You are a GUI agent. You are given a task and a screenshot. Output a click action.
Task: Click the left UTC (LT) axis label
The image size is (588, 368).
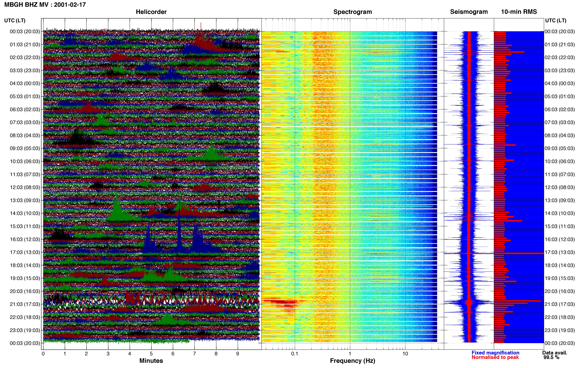pyautogui.click(x=15, y=20)
